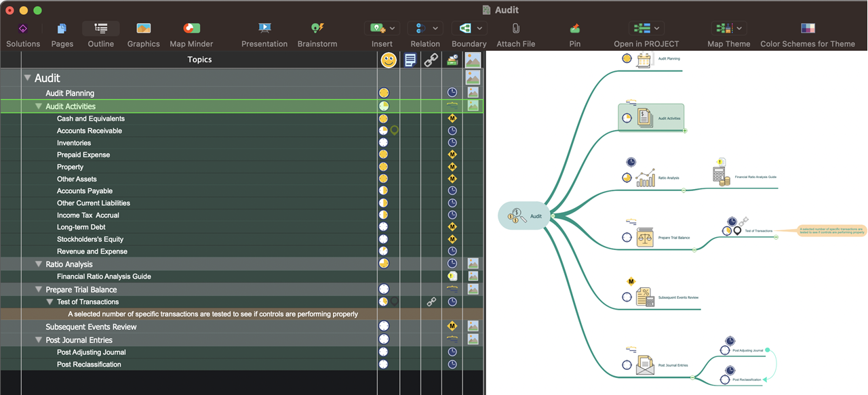Start Brainstorm mode
The image size is (868, 395).
pos(317,33)
